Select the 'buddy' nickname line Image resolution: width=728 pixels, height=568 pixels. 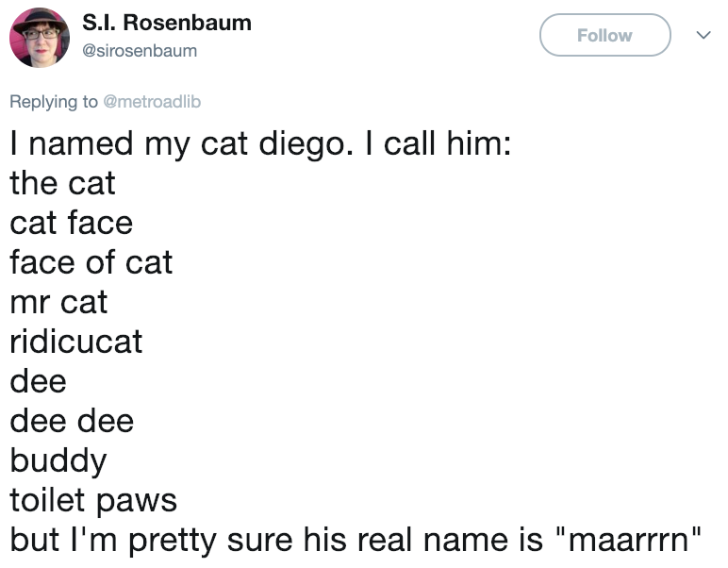click(58, 461)
